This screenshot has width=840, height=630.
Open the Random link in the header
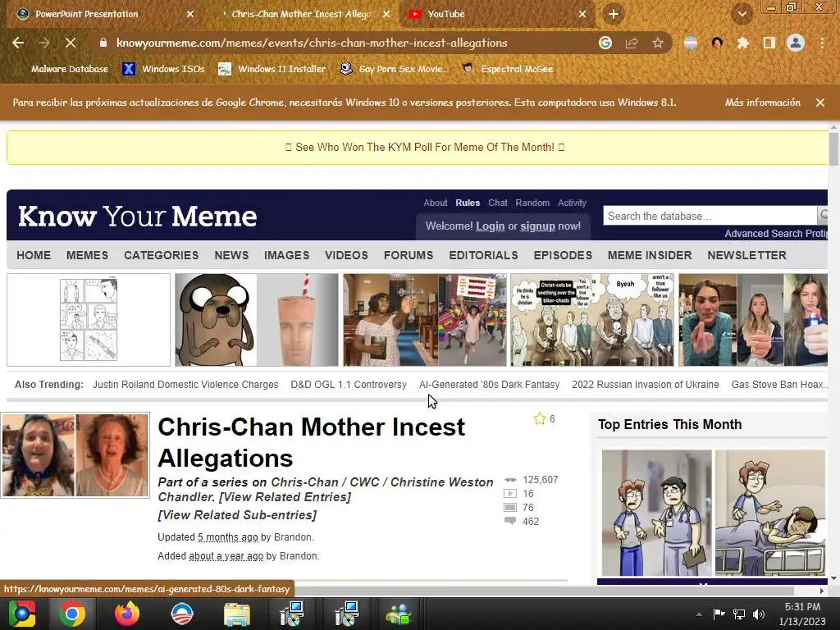(532, 203)
